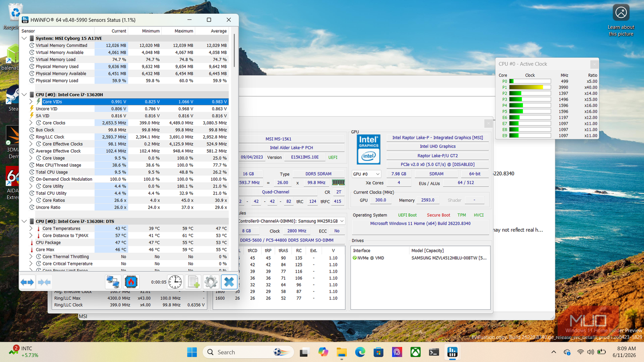Image resolution: width=644 pixels, height=362 pixels.
Task: Expand the Core Clocks row
Action: 31,123
